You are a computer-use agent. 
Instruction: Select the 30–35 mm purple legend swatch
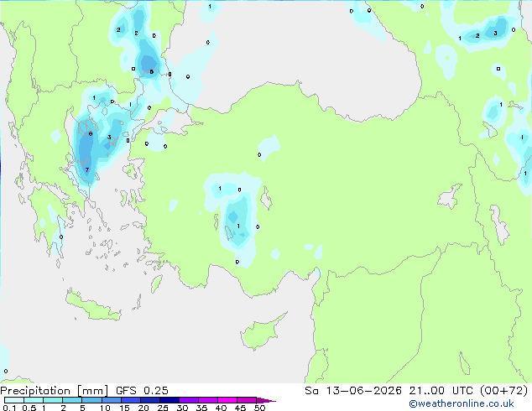coord(188,400)
